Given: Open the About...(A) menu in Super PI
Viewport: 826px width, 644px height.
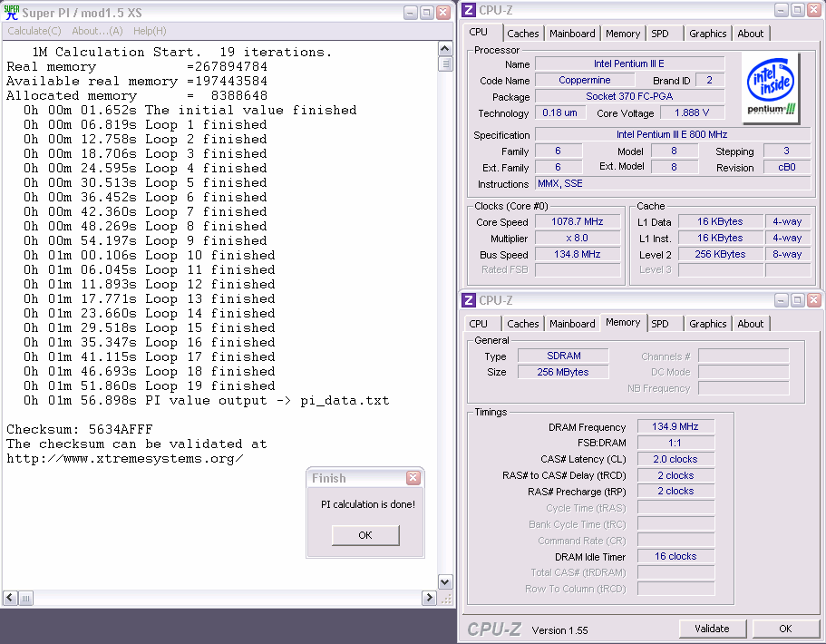Looking at the screenshot, I should 97,31.
